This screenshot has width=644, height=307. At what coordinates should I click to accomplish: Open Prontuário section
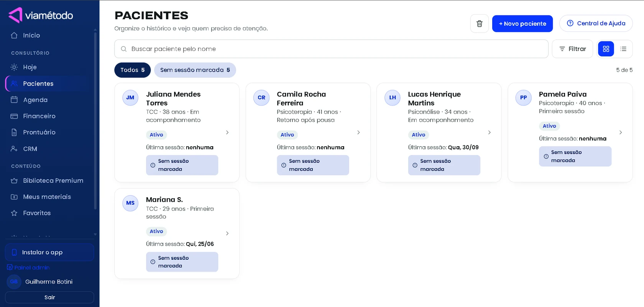[48, 132]
